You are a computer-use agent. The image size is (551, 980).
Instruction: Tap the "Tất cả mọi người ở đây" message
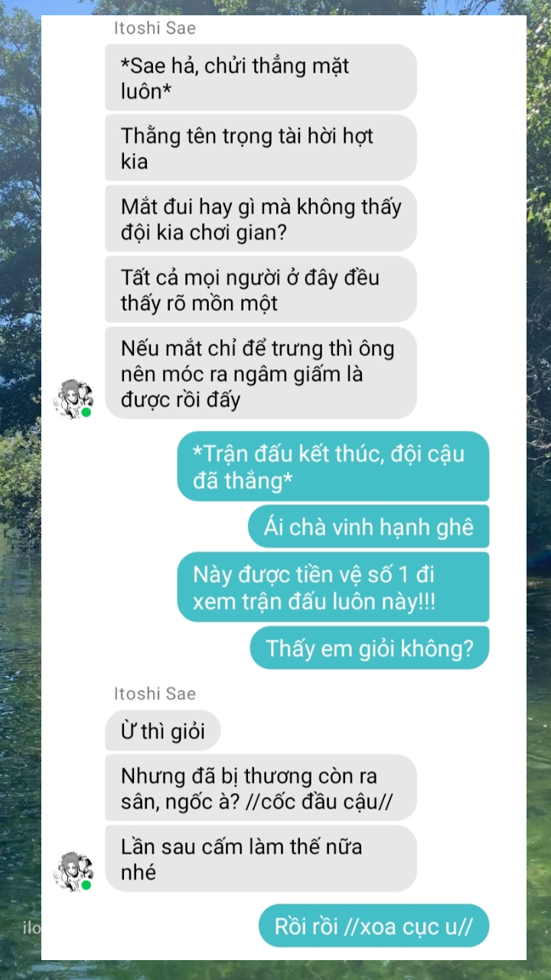point(261,289)
